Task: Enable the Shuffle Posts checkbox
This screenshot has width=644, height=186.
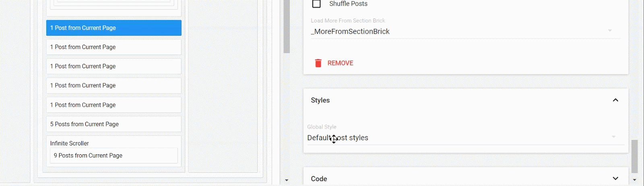Action: tap(317, 4)
